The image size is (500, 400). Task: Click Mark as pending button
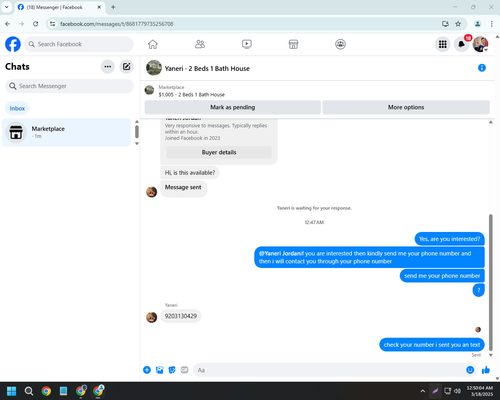[233, 107]
